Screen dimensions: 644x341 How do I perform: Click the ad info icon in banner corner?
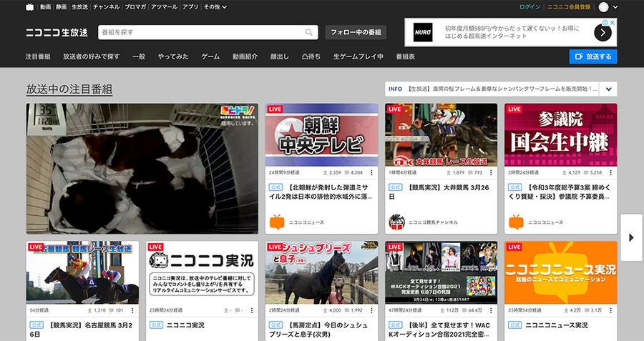(x=606, y=22)
